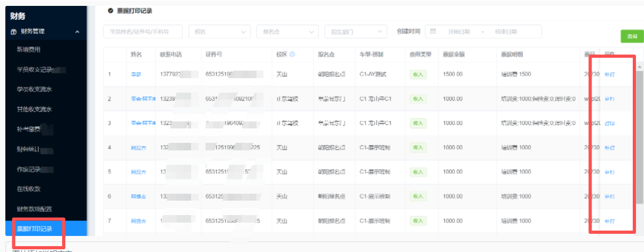Collapse the 财务管理 sidebar group
Screen dimensions: 644x252
click(x=77, y=32)
